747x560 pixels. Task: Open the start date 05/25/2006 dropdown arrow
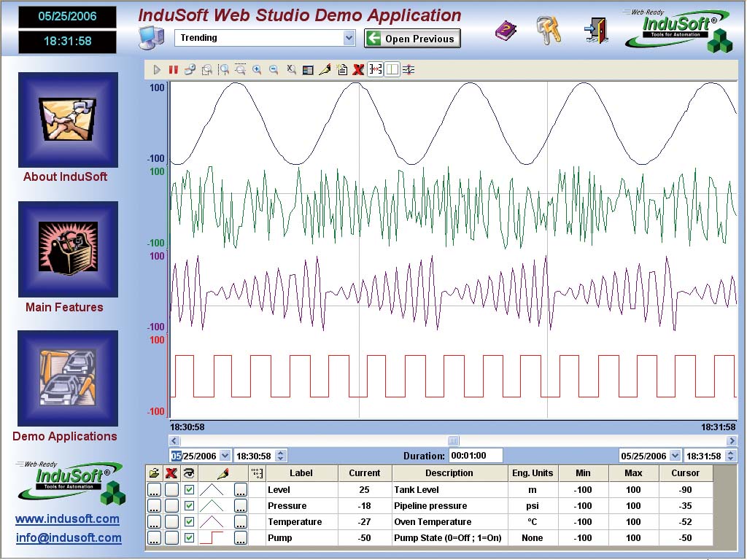225,456
